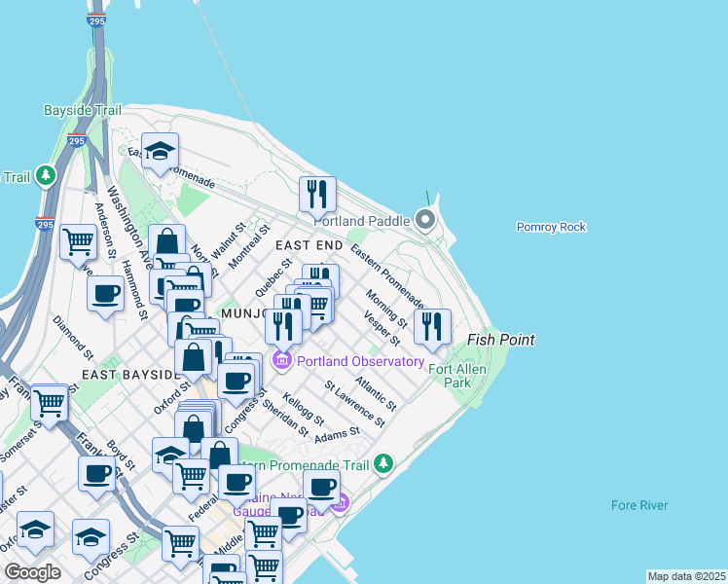The height and width of the screenshot is (584, 728).
Task: Select the shopping bag marker left of Federal St cafe
Action: pos(220,454)
